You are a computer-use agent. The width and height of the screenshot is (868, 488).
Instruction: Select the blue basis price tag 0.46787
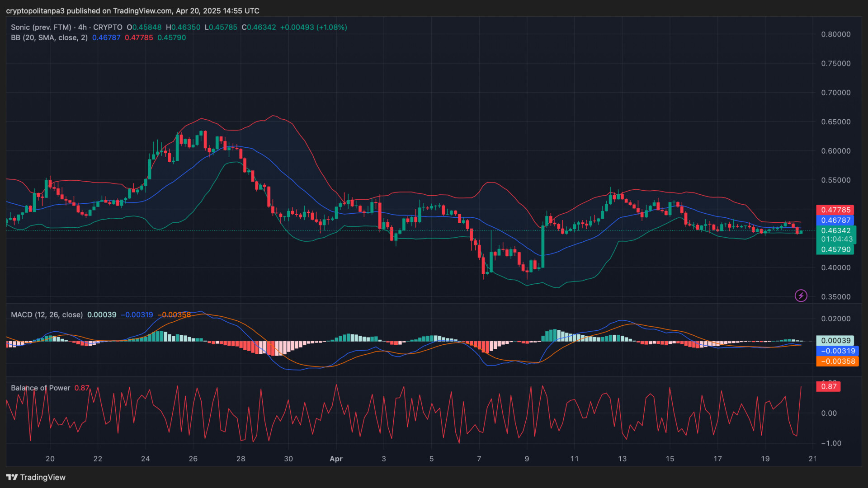835,220
